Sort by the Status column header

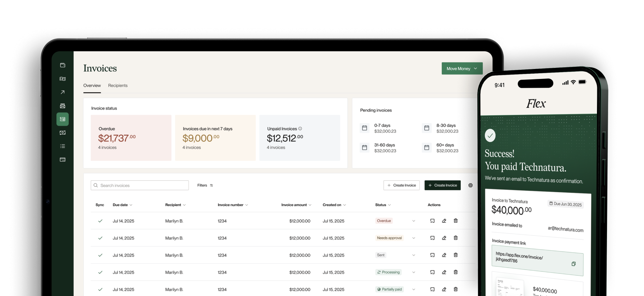383,205
